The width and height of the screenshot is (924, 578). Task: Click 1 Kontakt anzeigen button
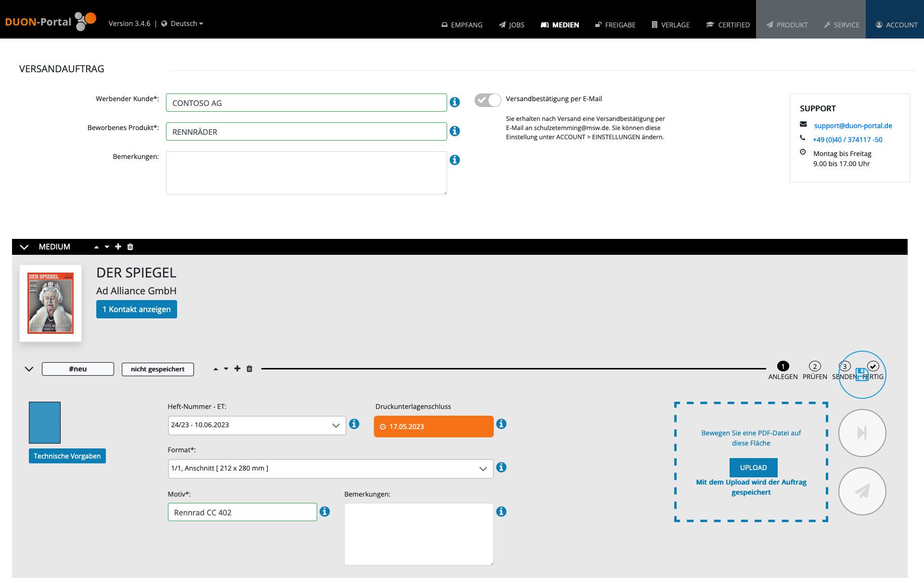137,309
